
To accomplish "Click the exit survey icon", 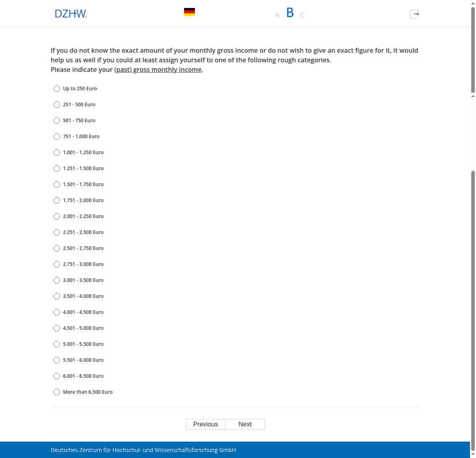I will pos(415,14).
